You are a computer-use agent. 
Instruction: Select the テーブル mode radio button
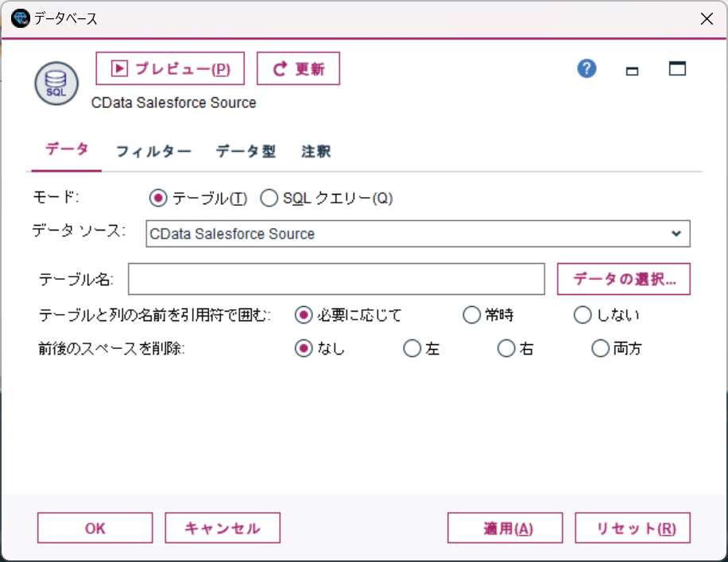pyautogui.click(x=158, y=199)
